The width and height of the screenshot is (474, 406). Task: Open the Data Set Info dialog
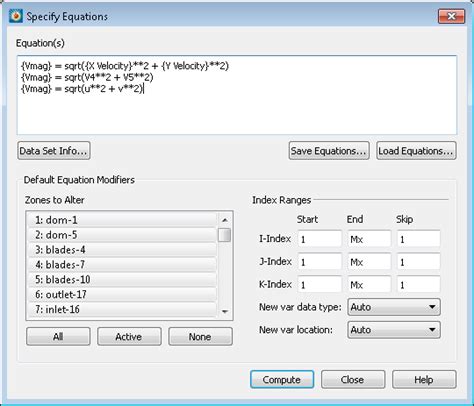(x=54, y=151)
